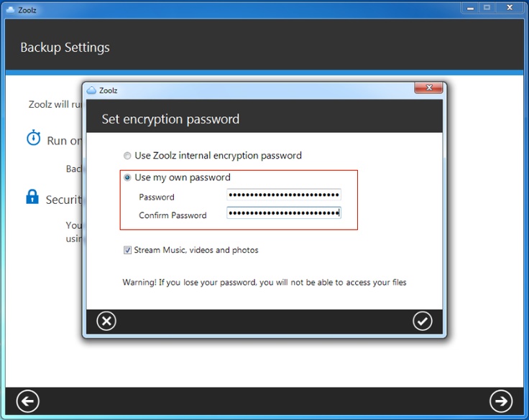Click the Zoolz cloud icon in dialog title
Viewport: 529px width, 420px height.
tap(91, 90)
